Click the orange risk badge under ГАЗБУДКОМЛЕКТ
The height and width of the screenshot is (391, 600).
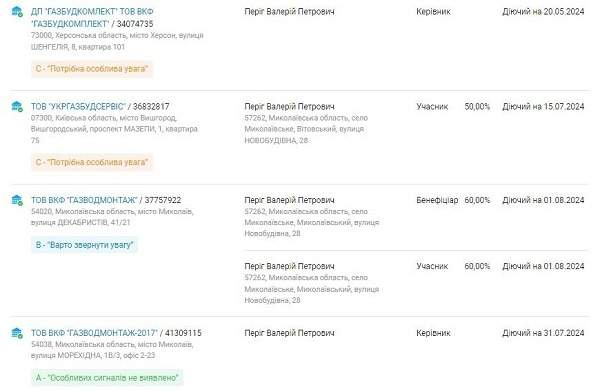[x=92, y=69]
